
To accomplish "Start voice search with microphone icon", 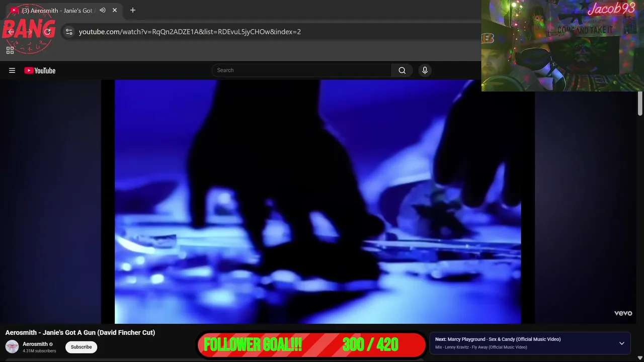I will (x=425, y=70).
